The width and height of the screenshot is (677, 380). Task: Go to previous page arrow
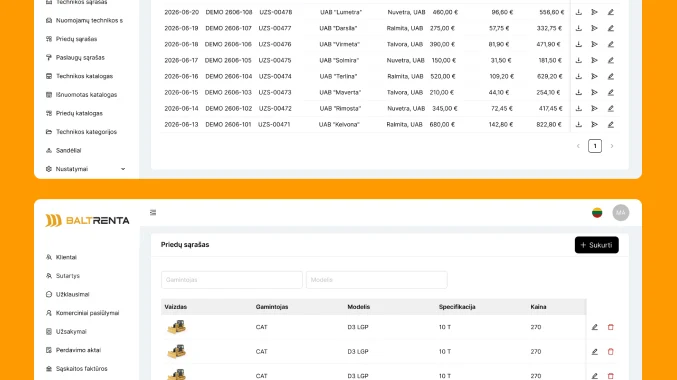pyautogui.click(x=578, y=146)
